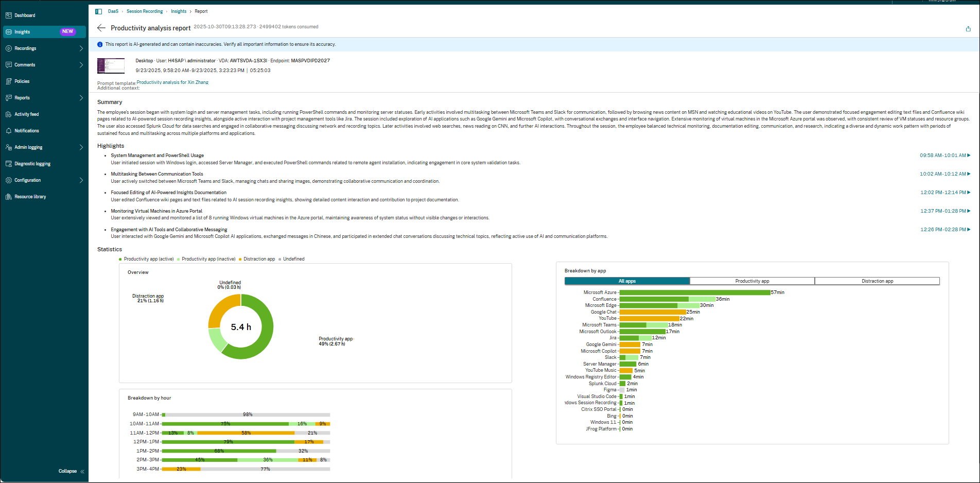Screen dimensions: 980x483
Task: Open Notifications bell icon
Action: [x=9, y=131]
